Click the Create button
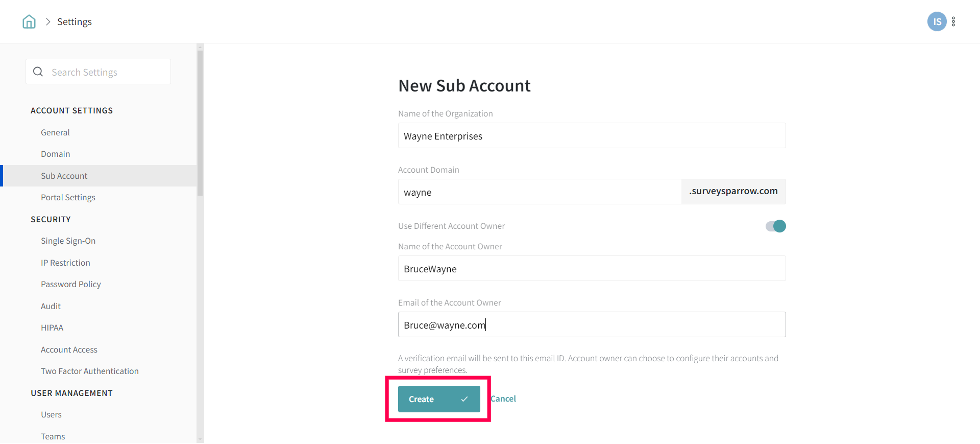Image resolution: width=980 pixels, height=444 pixels. [438, 399]
